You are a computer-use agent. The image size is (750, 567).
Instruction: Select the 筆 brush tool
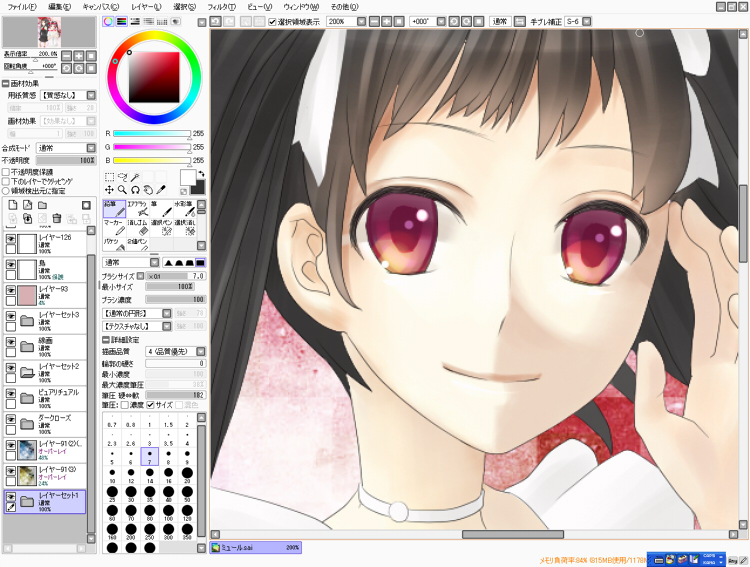161,209
